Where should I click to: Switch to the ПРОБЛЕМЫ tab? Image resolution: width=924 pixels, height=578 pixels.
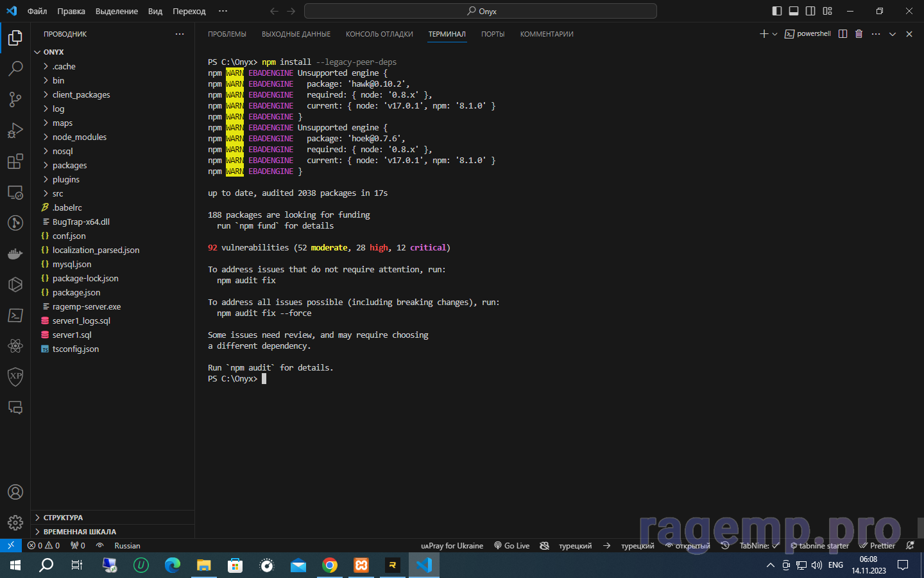click(x=227, y=34)
